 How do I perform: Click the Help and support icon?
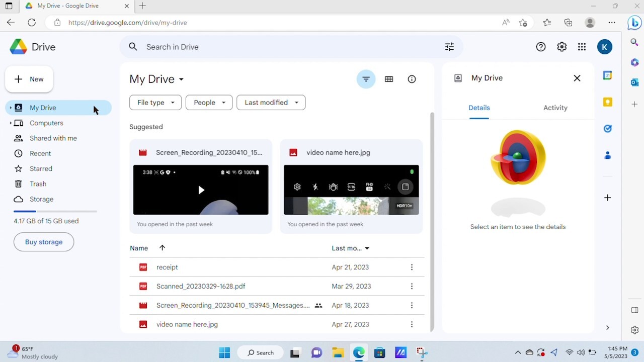(541, 47)
